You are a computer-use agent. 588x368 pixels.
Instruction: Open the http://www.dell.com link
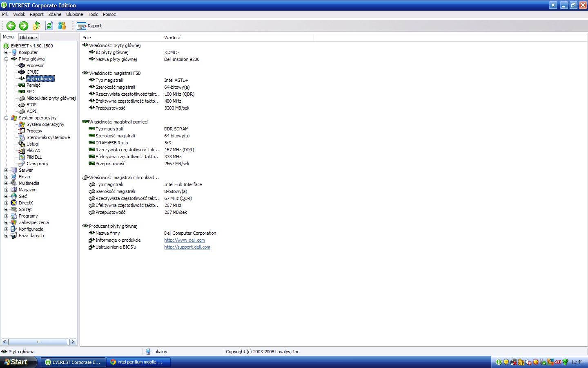click(x=185, y=240)
